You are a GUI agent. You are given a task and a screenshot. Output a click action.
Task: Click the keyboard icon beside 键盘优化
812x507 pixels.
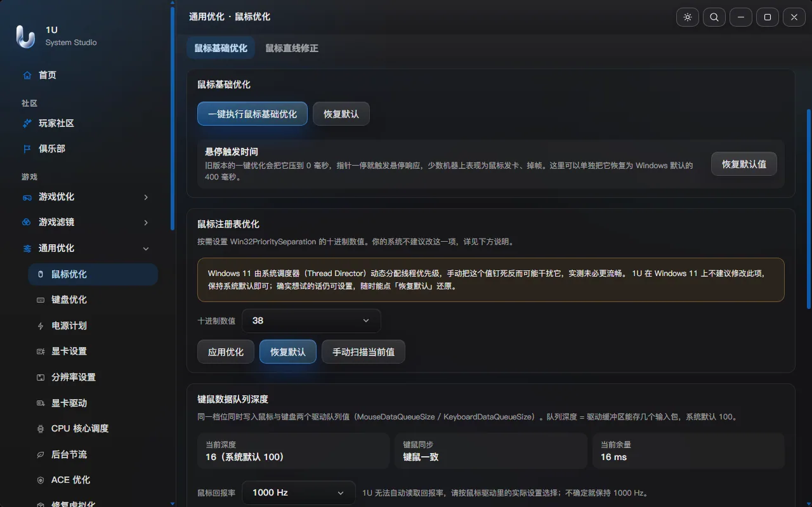pyautogui.click(x=41, y=300)
